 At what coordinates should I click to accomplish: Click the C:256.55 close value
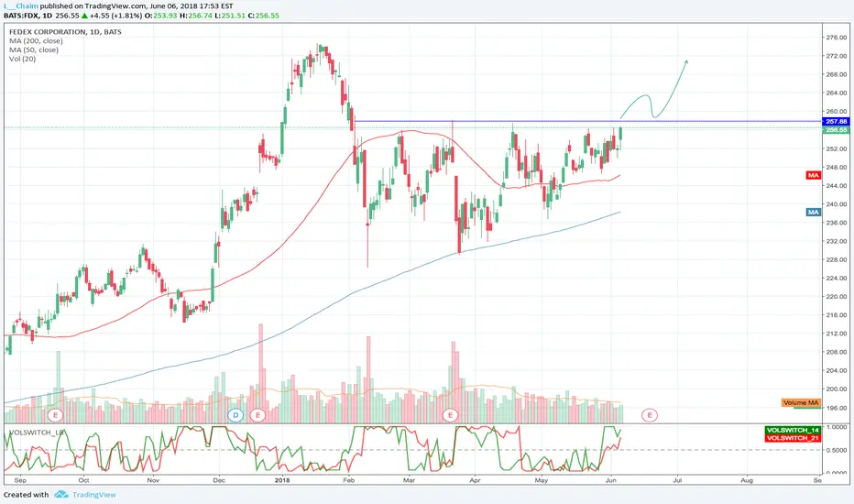pos(264,16)
